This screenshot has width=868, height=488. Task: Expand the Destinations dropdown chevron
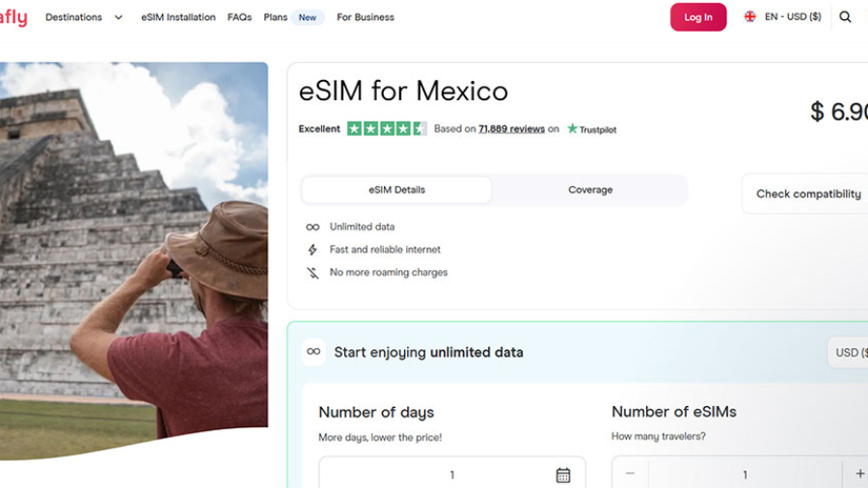point(118,17)
